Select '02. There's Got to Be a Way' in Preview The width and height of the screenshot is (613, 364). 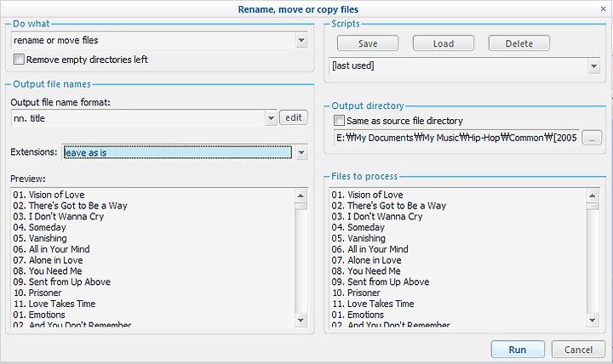70,206
